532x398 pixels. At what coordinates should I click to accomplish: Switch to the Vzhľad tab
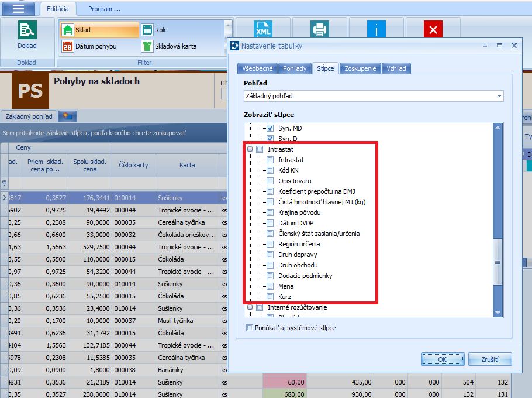tap(396, 68)
